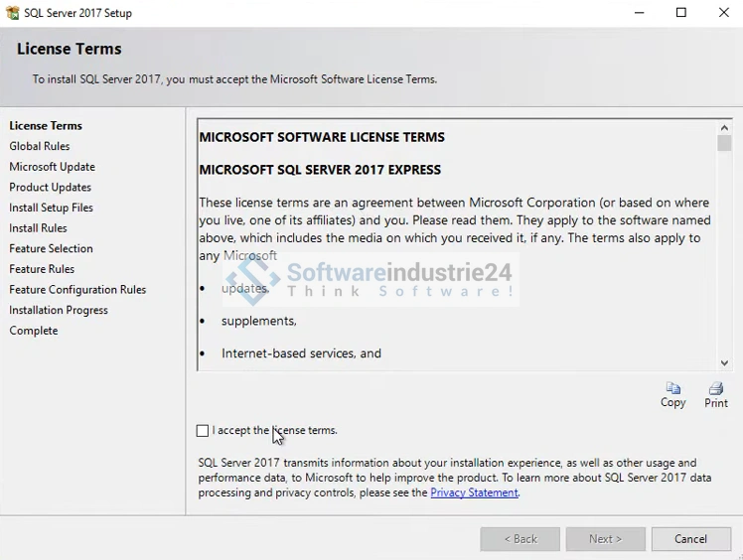Click the Print icon

click(x=715, y=388)
